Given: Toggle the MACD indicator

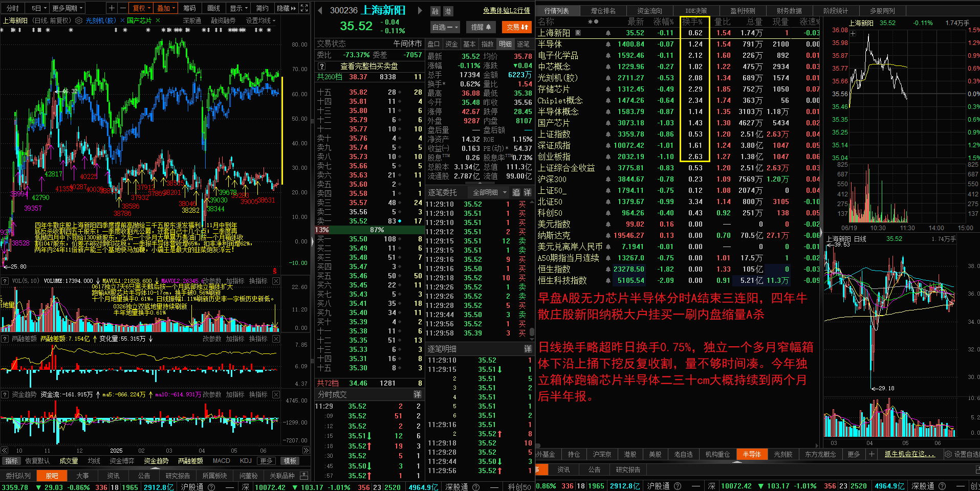Looking at the screenshot, I should tap(221, 461).
